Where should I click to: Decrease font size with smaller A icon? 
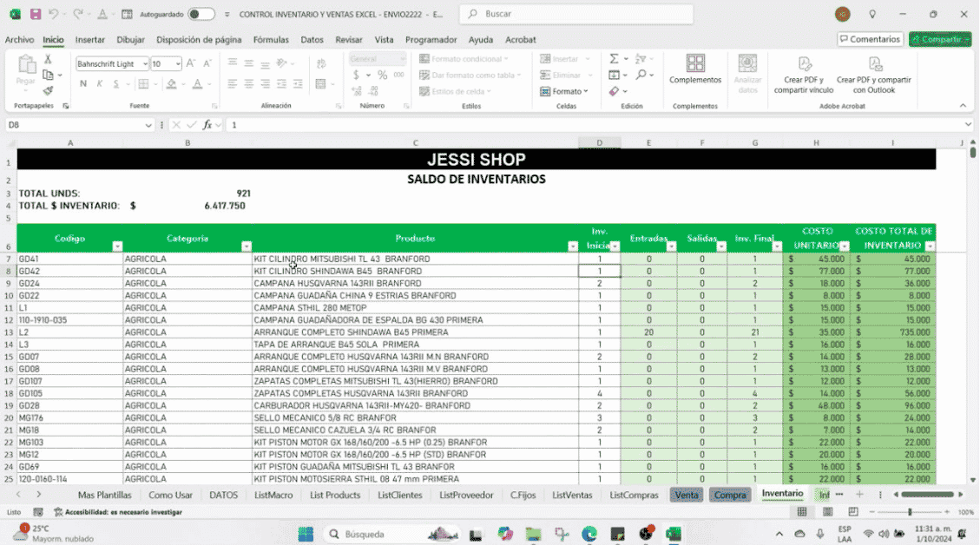tap(207, 63)
